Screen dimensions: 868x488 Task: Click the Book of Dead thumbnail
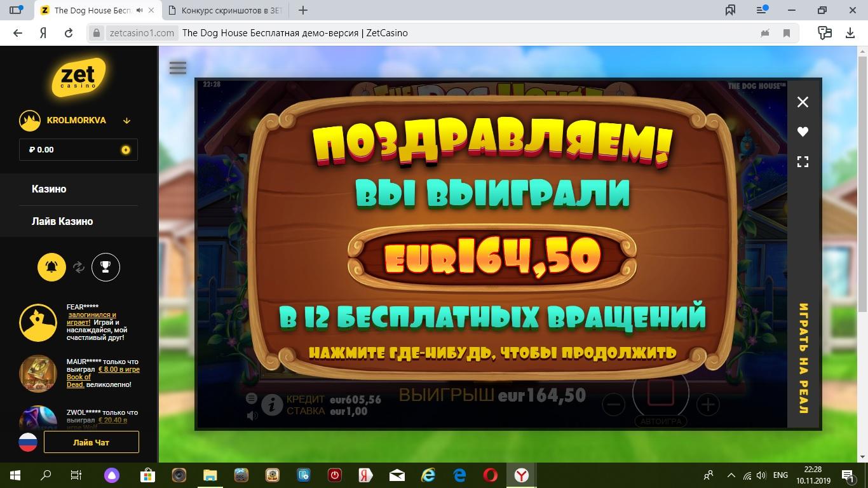click(38, 374)
